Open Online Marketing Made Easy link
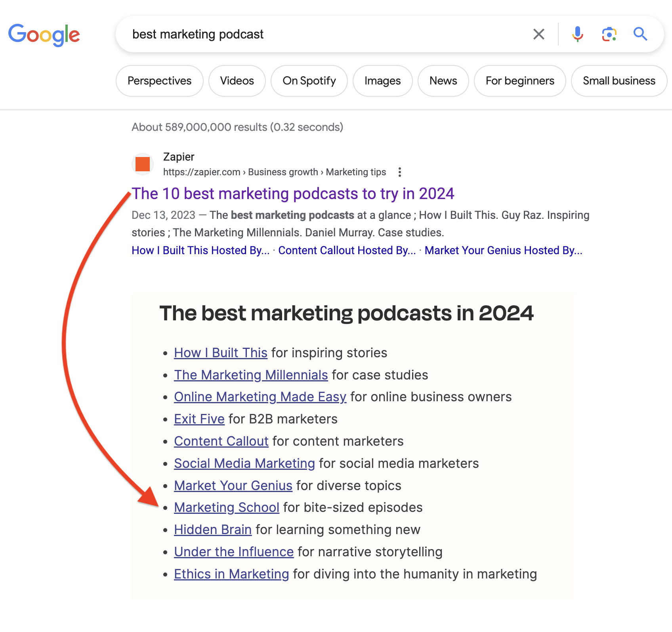 point(260,397)
